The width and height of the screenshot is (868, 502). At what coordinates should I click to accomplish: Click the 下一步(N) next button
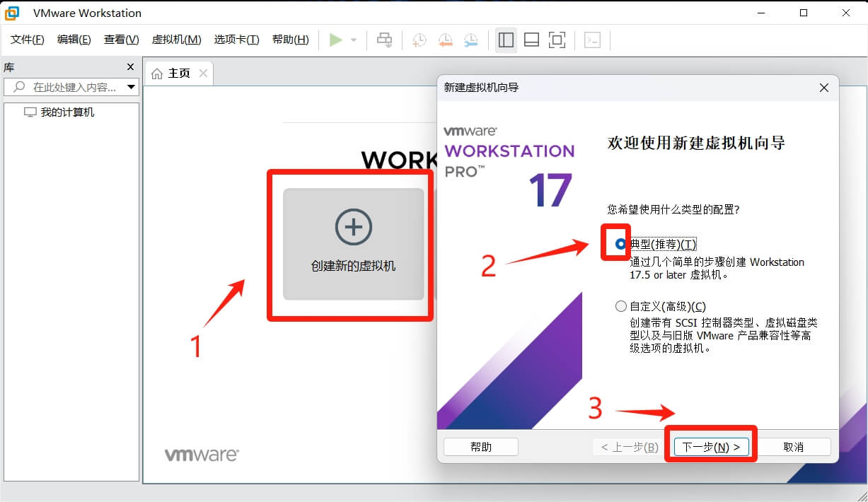click(x=711, y=447)
